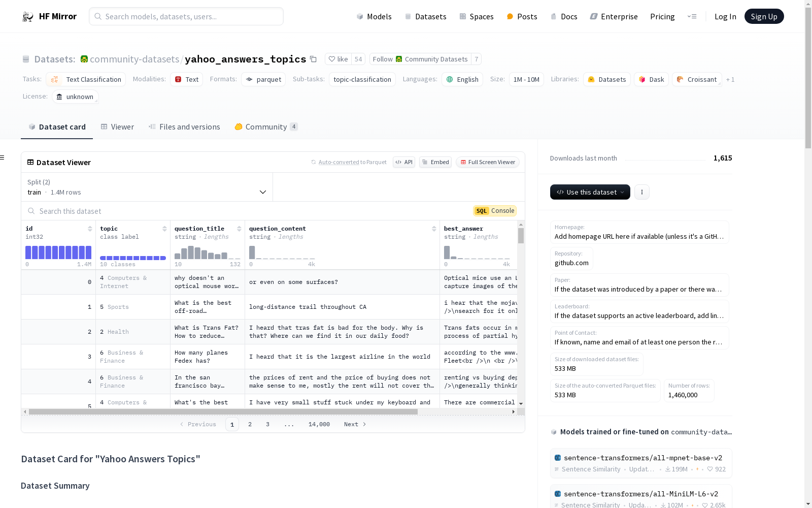The width and height of the screenshot is (812, 508).
Task: Open the github.com repository link
Action: coord(571,263)
